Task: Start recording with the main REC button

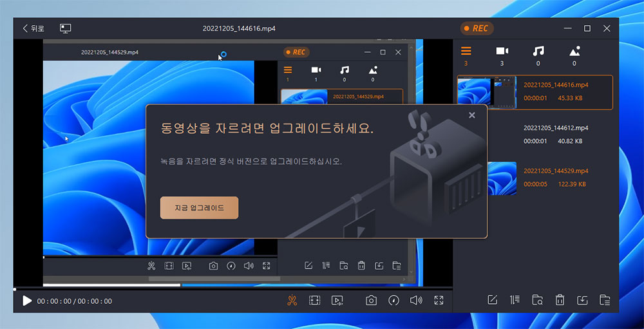Action: point(477,28)
